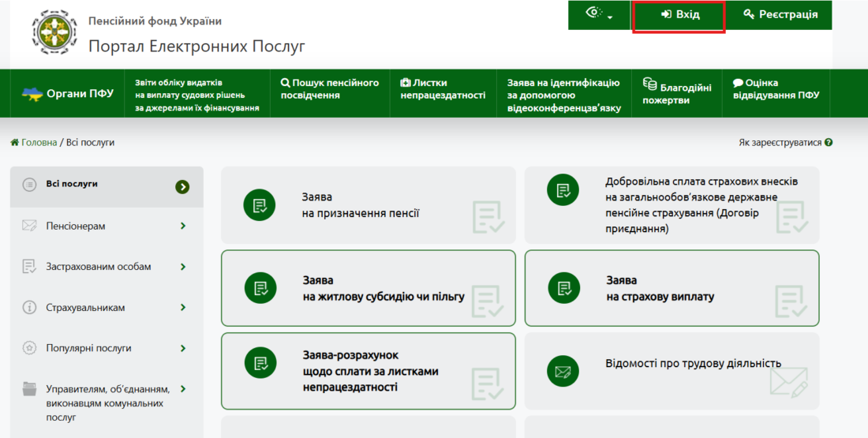The width and height of the screenshot is (868, 438).
Task: Open the accessibility eye icon dropdown
Action: 600,14
